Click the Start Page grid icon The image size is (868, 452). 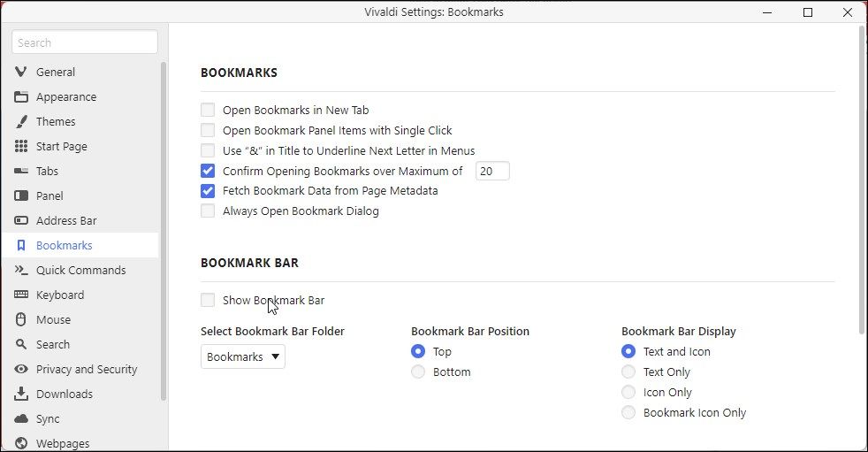click(x=21, y=147)
